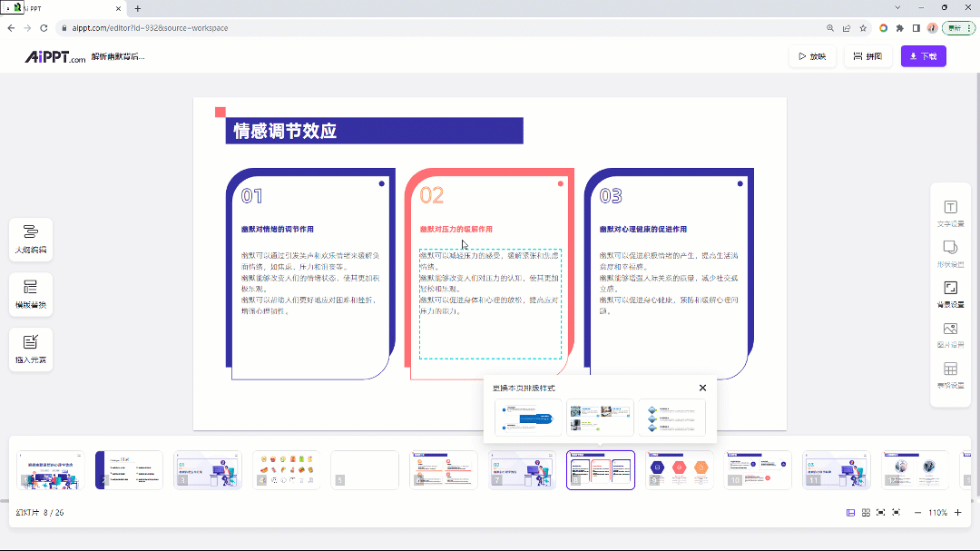This screenshot has width=980, height=551.
Task: Start the 放映 slideshow presentation
Action: 811,56
